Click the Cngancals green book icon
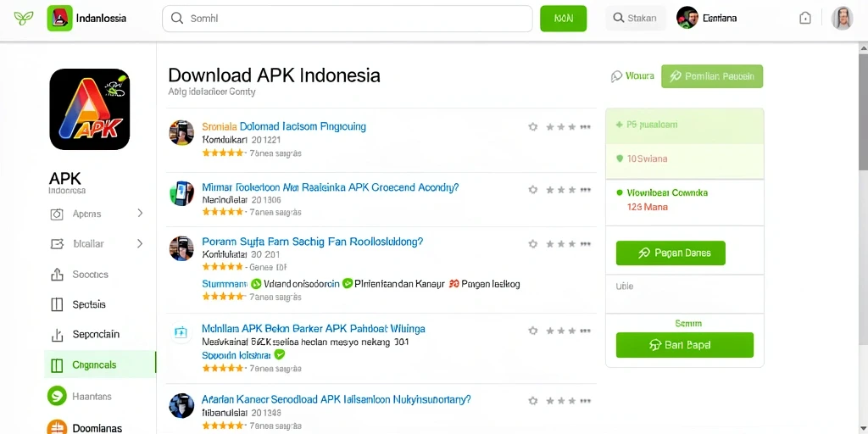 pyautogui.click(x=57, y=364)
